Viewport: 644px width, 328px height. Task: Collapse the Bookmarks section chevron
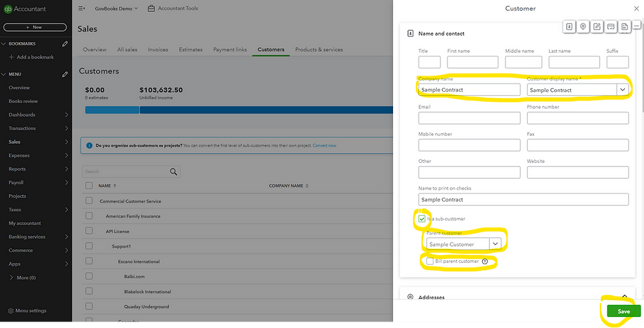point(4,43)
